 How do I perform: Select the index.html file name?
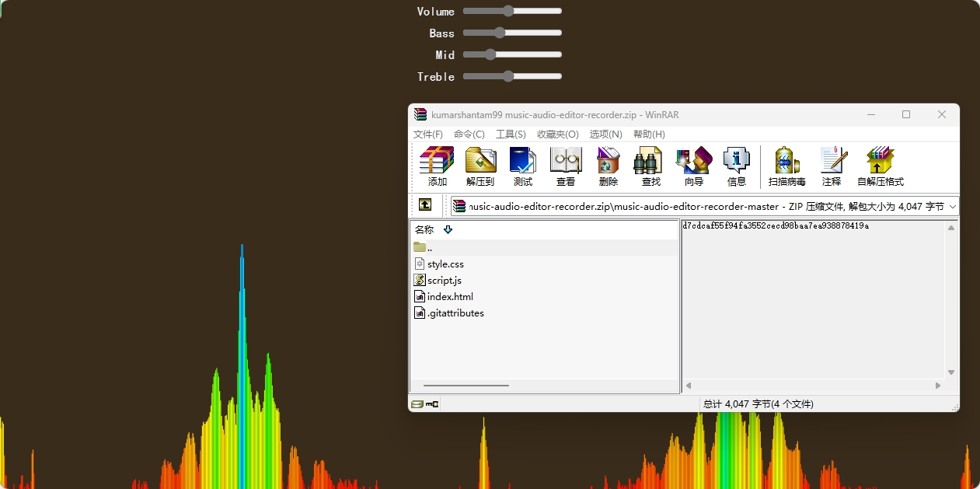(450, 297)
